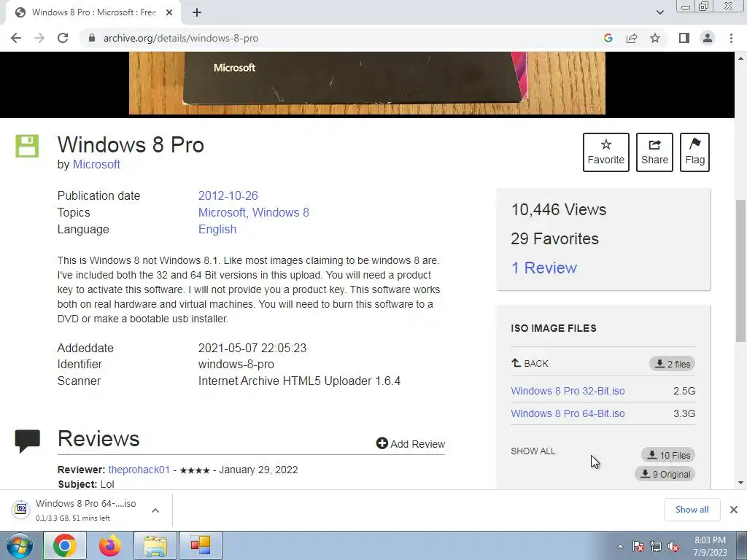Open the 1 Review link
The image size is (747, 560).
pos(544,268)
